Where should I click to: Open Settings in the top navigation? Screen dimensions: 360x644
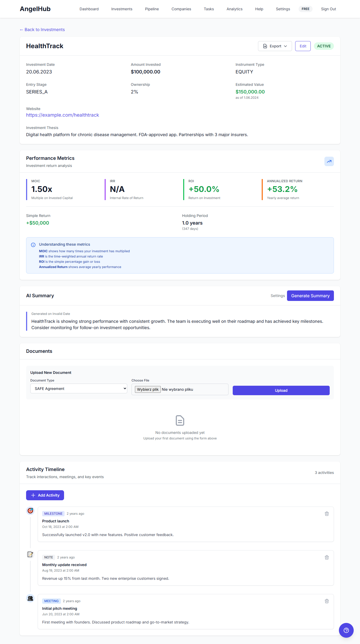point(283,9)
